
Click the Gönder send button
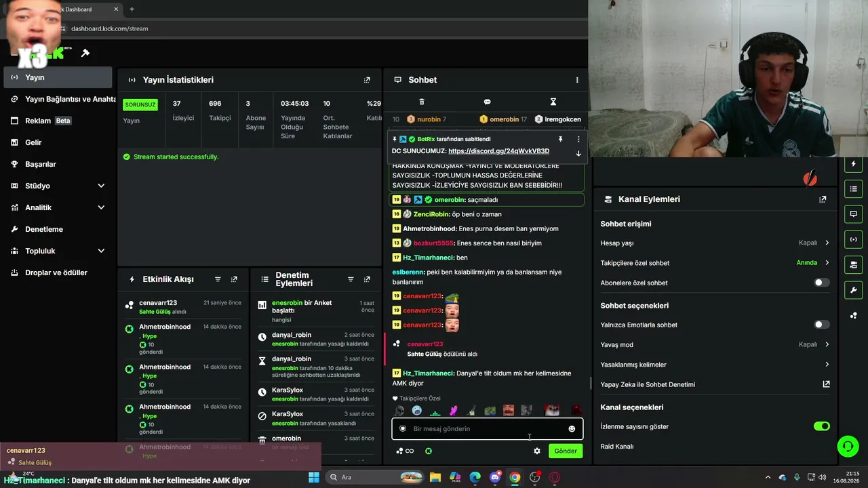coord(566,451)
